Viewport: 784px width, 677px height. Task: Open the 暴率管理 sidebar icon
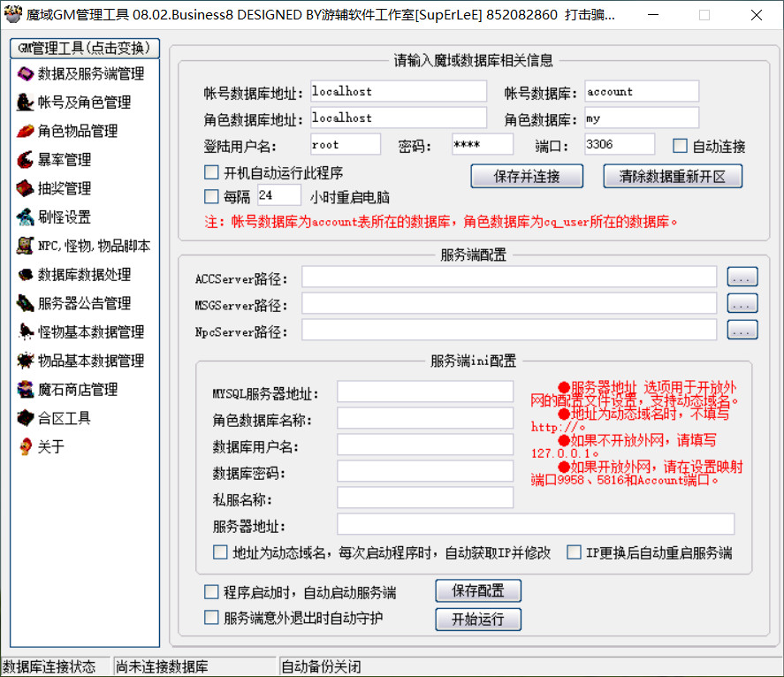tap(25, 160)
